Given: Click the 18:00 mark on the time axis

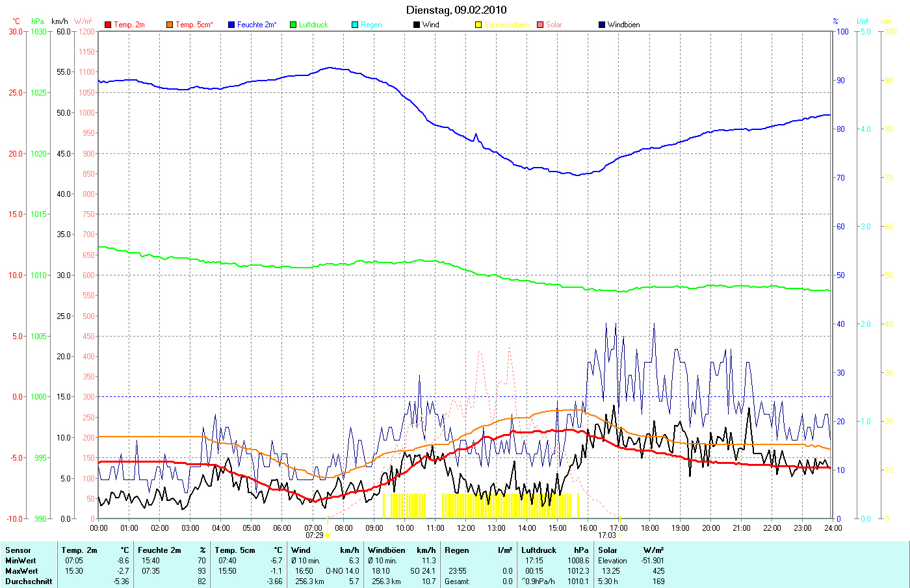Looking at the screenshot, I should (649, 528).
